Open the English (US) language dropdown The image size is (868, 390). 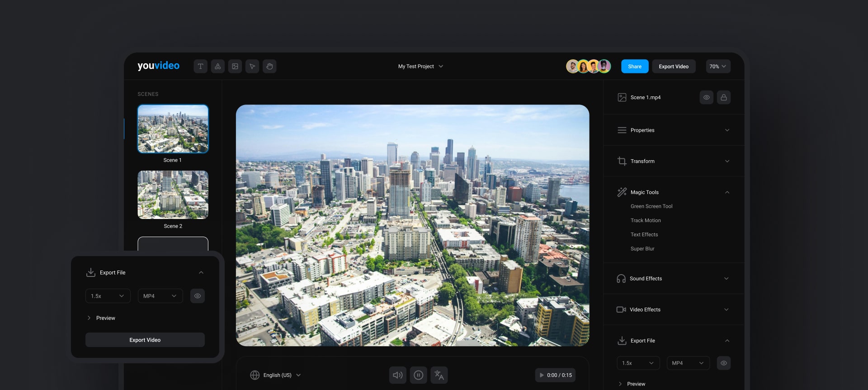click(282, 375)
